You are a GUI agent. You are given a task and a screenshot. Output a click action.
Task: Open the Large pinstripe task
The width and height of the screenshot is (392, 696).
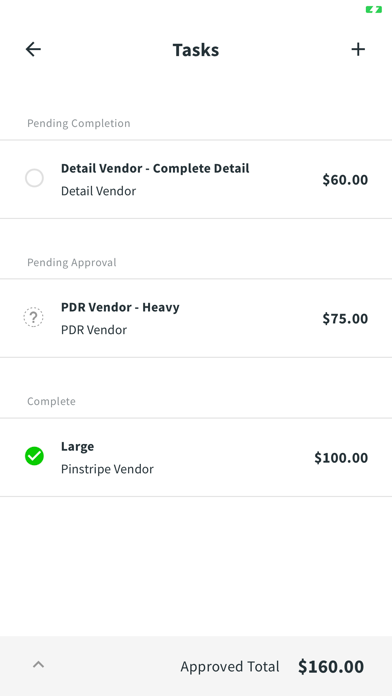tap(196, 457)
